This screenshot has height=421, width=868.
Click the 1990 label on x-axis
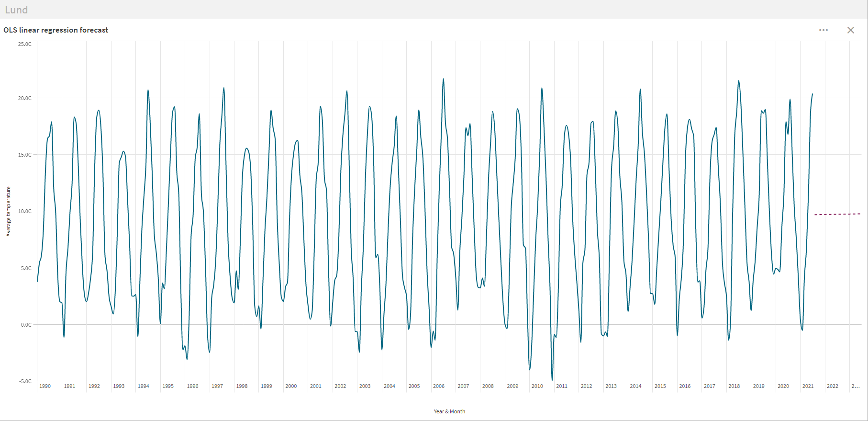point(45,386)
